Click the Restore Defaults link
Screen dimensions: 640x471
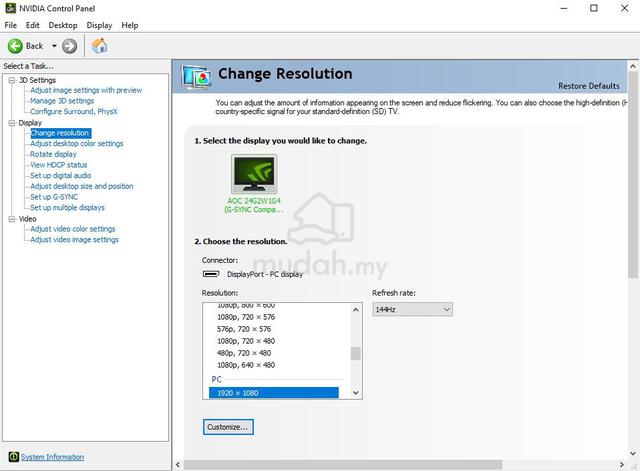tap(589, 86)
